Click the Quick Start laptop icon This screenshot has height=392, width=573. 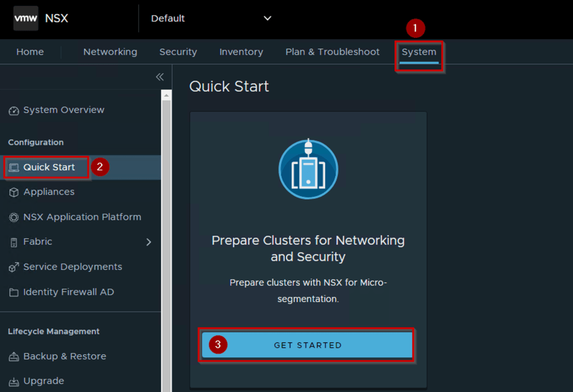coord(14,167)
